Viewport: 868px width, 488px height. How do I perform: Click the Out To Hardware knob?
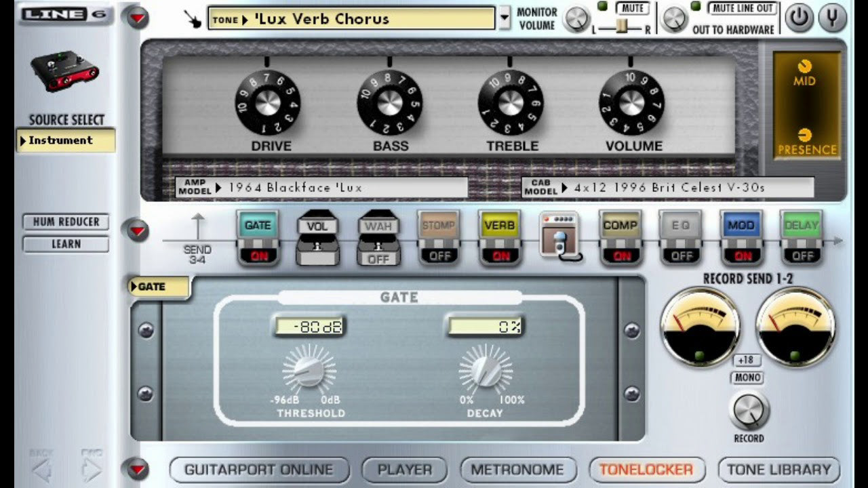click(x=674, y=19)
